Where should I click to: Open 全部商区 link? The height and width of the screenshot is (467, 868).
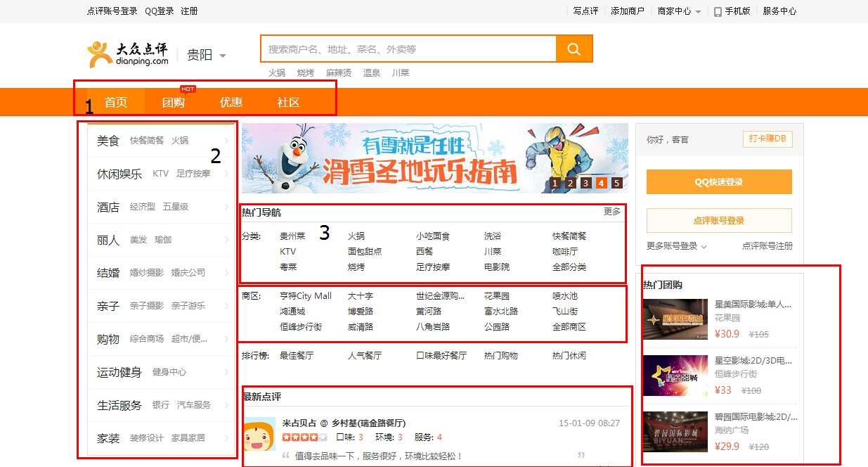(x=569, y=327)
